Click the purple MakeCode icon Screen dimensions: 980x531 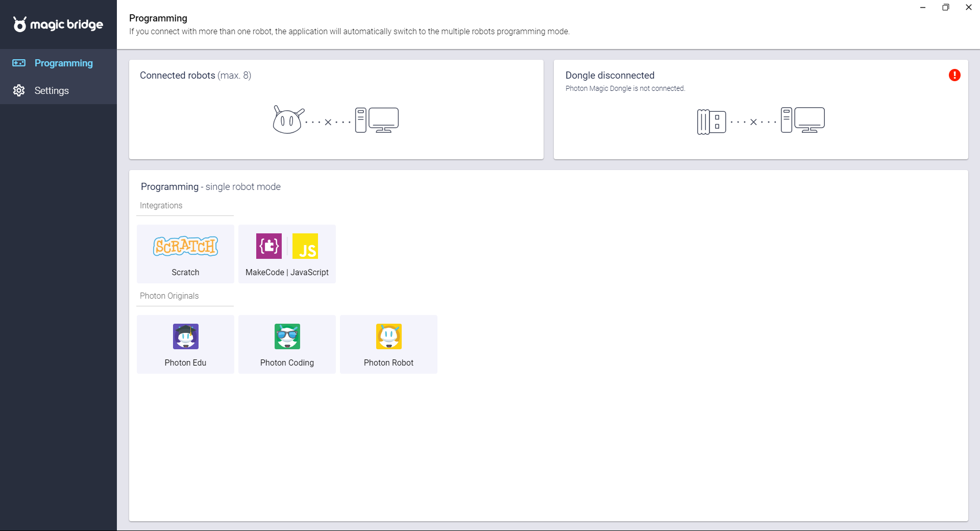(x=269, y=246)
